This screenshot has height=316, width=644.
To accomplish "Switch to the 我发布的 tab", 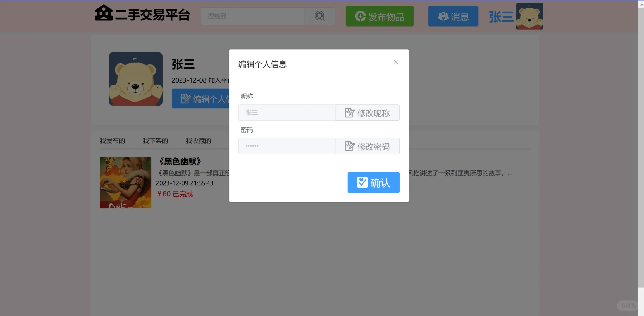I will click(112, 141).
